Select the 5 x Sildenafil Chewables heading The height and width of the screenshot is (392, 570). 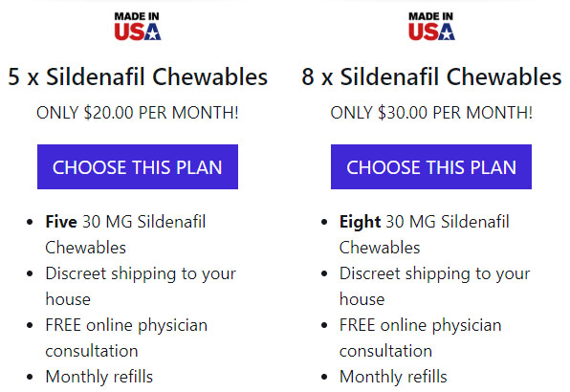click(138, 76)
